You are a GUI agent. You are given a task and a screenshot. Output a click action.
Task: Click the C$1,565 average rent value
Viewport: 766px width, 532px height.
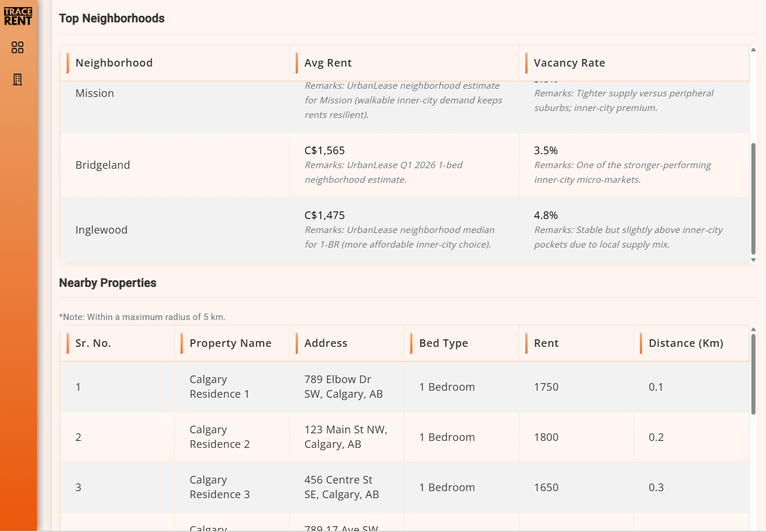pyautogui.click(x=325, y=151)
